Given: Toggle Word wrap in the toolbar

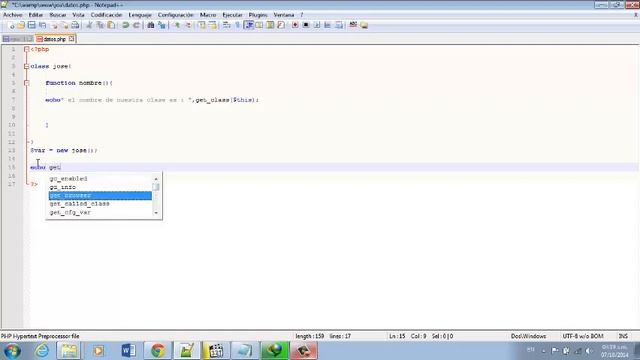Looking at the screenshot, I should pyautogui.click(x=227, y=25).
